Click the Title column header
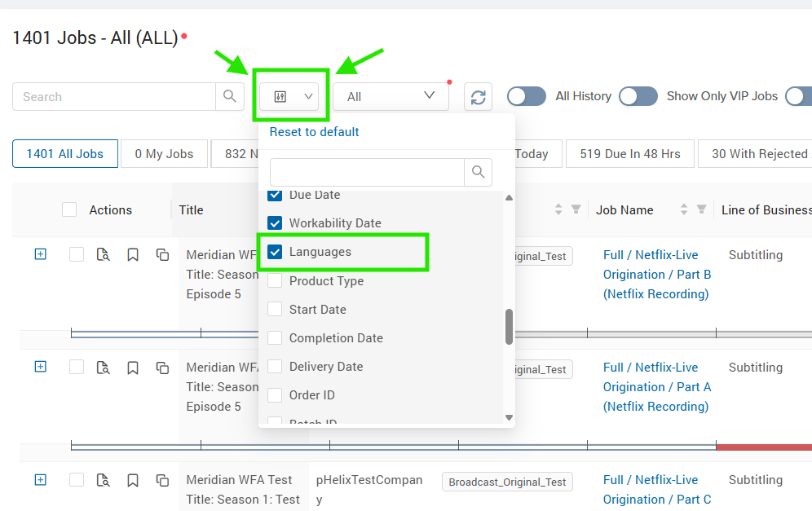 click(x=191, y=209)
